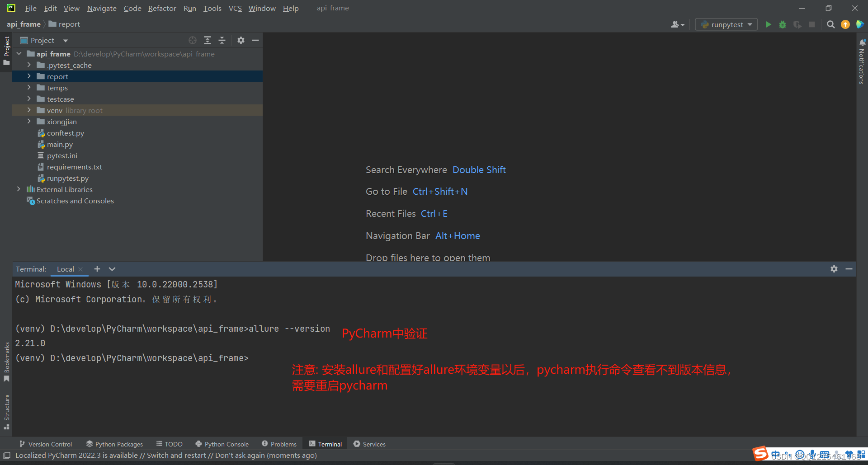Open Notifications side panel
Viewport: 868px width, 465px height.
[x=862, y=62]
